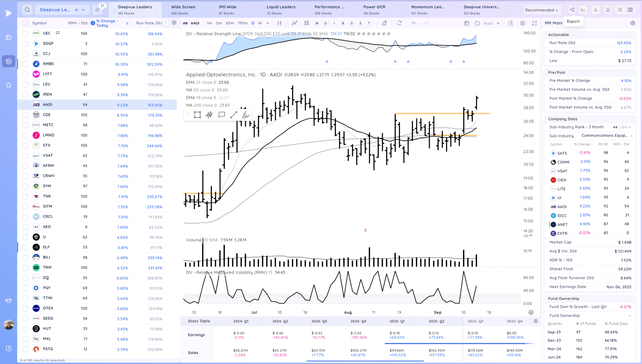This screenshot has height=364, width=642.
Task: Click the earnings E marker on chart
Action: click(365, 230)
